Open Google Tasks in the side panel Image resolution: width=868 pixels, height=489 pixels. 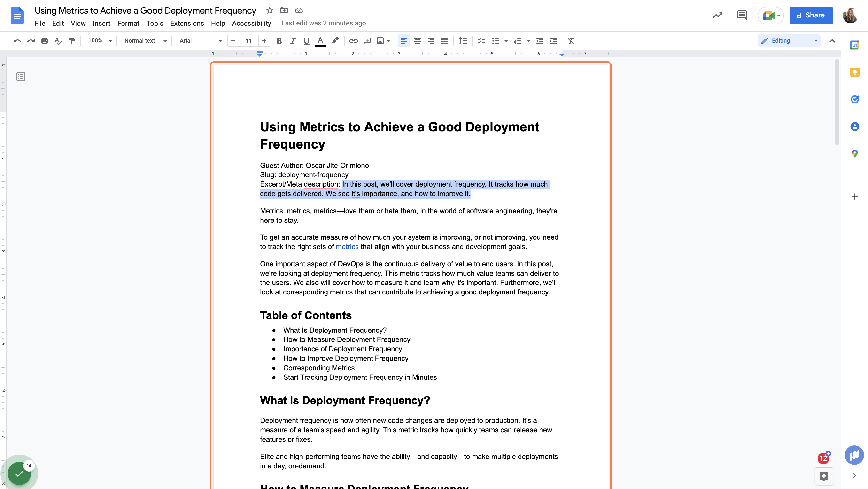point(854,99)
